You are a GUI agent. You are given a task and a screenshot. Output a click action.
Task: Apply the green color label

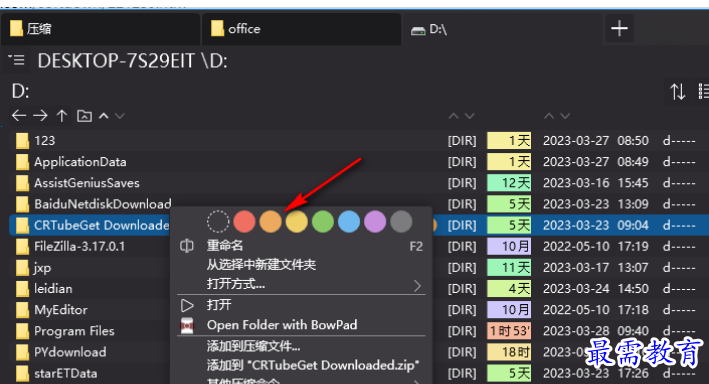click(323, 222)
